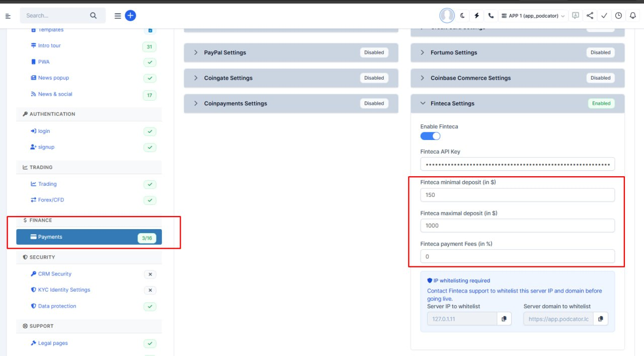Collapse the Finteca Settings section

tap(517, 103)
